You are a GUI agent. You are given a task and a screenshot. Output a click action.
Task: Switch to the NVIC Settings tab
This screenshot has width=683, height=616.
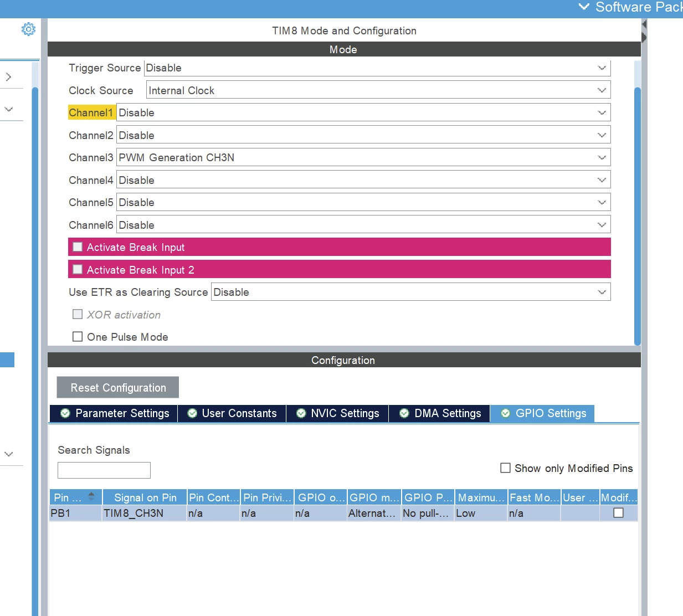click(x=338, y=413)
